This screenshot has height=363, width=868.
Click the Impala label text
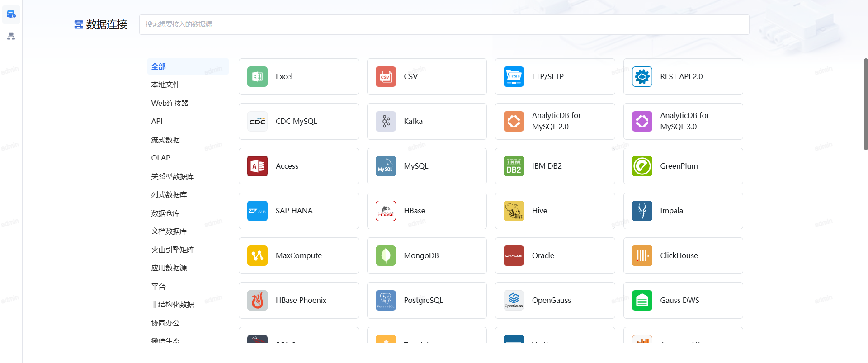tap(671, 211)
